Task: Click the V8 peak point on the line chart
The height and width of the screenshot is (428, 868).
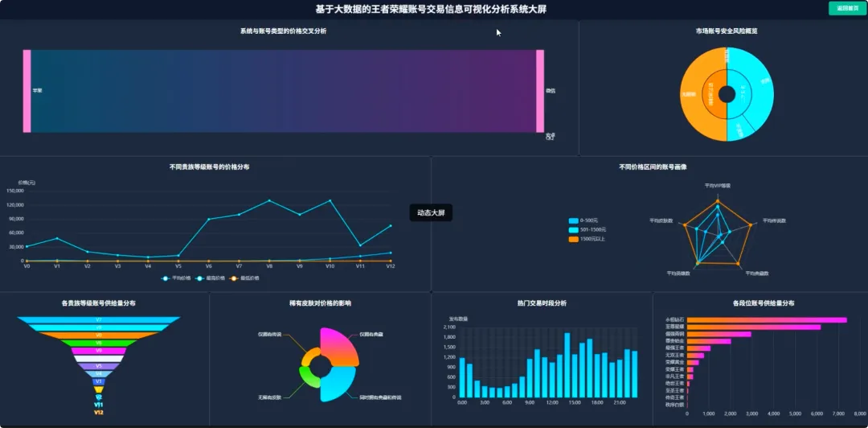Action: pyautogui.click(x=269, y=200)
